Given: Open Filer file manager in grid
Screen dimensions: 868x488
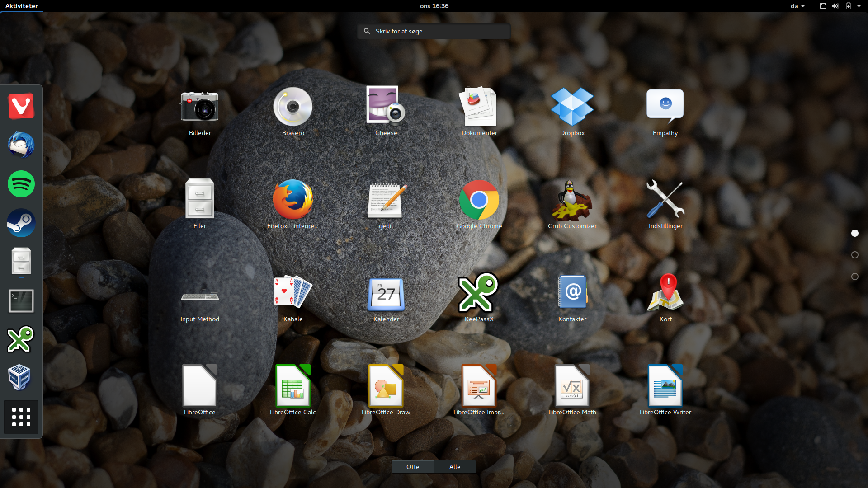Looking at the screenshot, I should pyautogui.click(x=200, y=205).
